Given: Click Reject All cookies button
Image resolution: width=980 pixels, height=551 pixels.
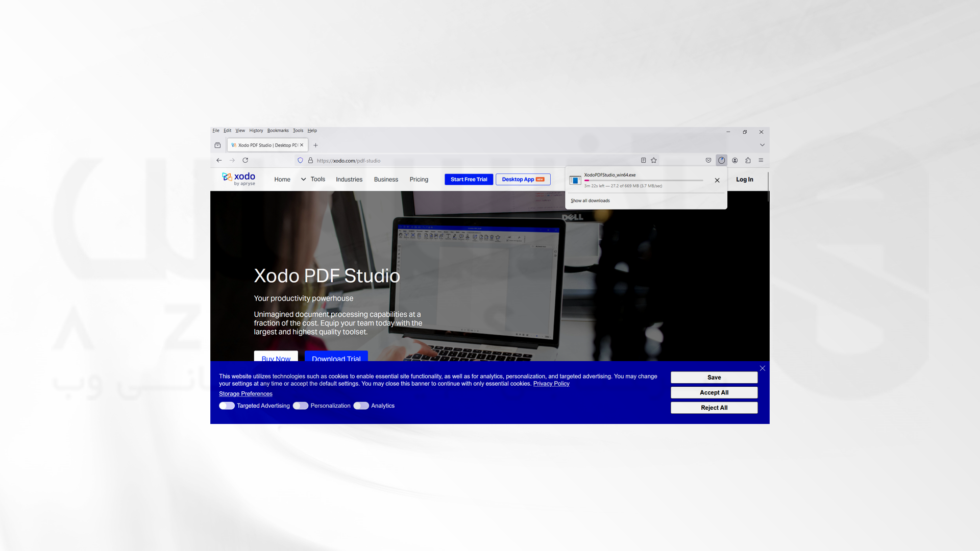Looking at the screenshot, I should 714,408.
